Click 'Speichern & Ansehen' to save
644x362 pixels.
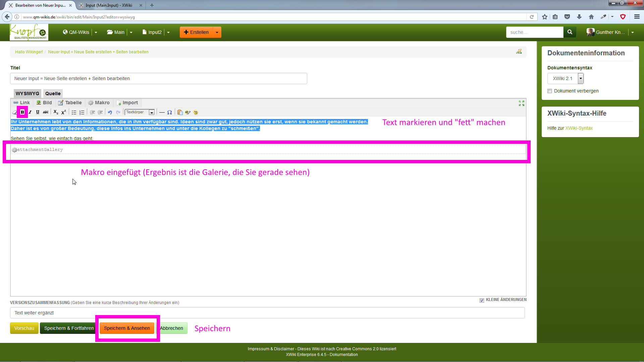(x=127, y=328)
